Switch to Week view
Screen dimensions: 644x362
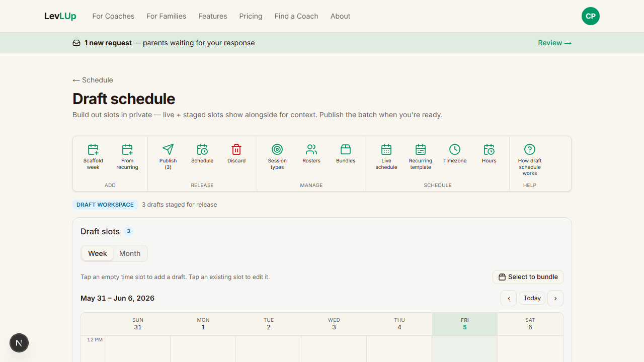tap(97, 253)
